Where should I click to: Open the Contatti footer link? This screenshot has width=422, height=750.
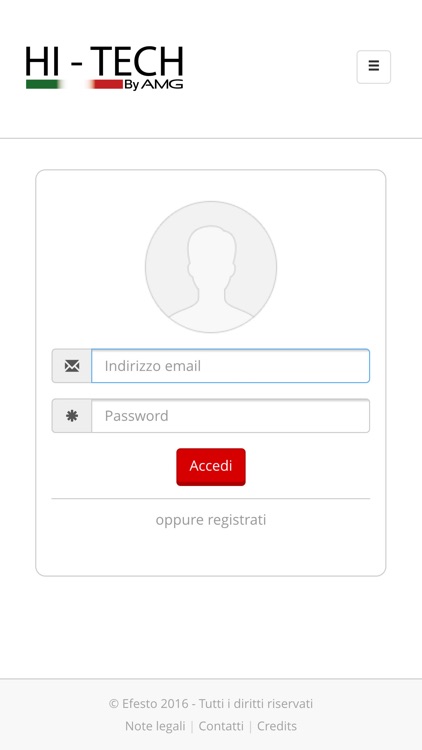point(221,726)
